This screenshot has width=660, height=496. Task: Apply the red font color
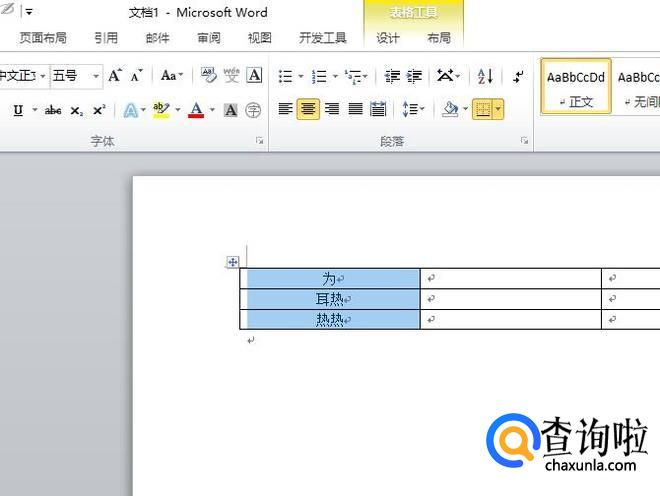[196, 110]
